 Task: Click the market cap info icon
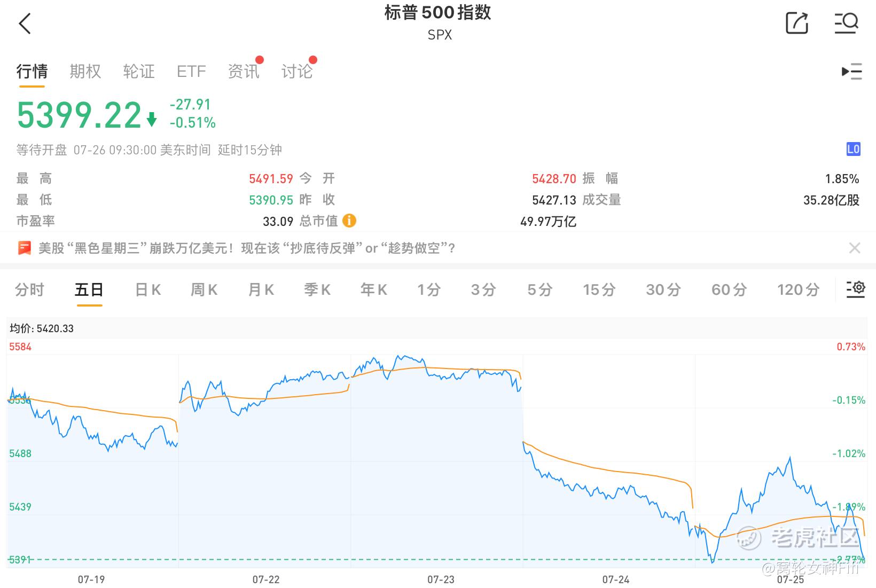pyautogui.click(x=349, y=220)
